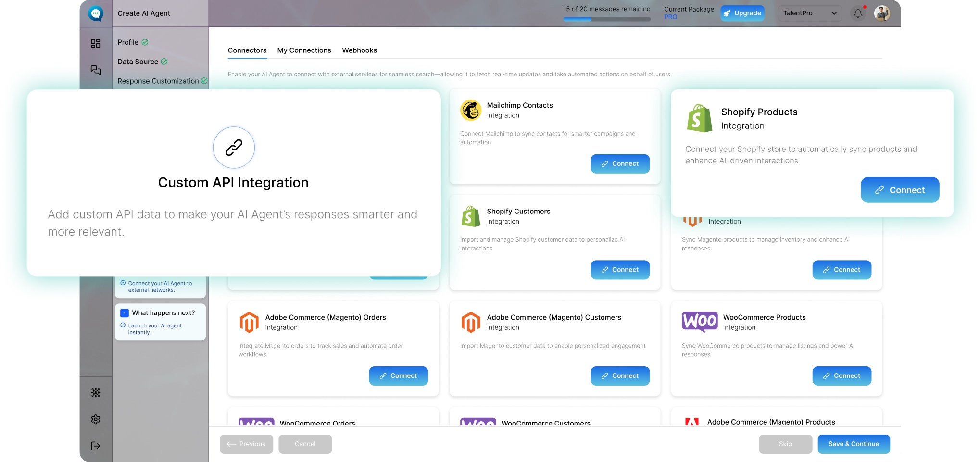Click the 'Adobe Commerce (Magento) Products' title
Screen dimensions: 980x462
click(x=771, y=422)
